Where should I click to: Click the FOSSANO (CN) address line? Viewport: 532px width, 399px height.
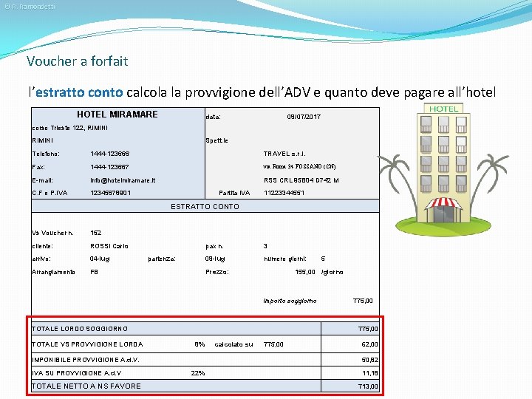299,166
